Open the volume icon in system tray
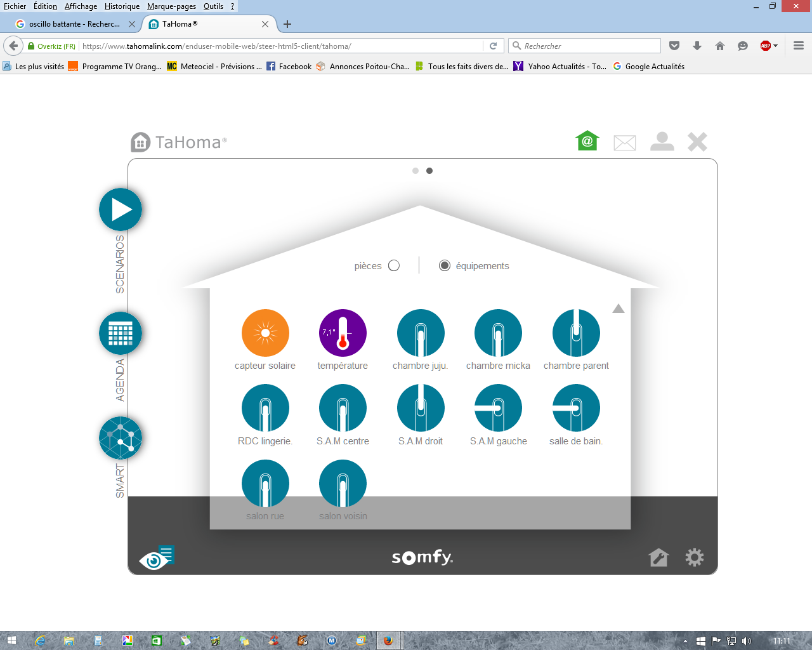This screenshot has width=812, height=650. point(747,640)
